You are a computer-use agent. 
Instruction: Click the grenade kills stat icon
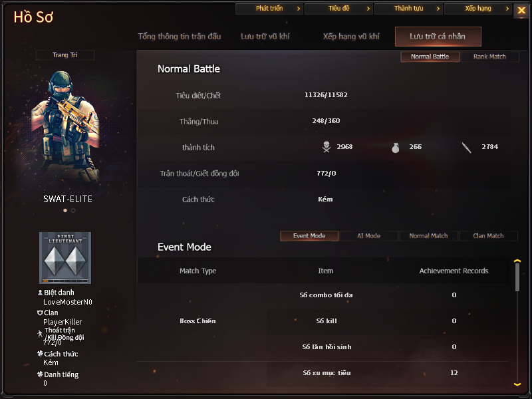395,148
